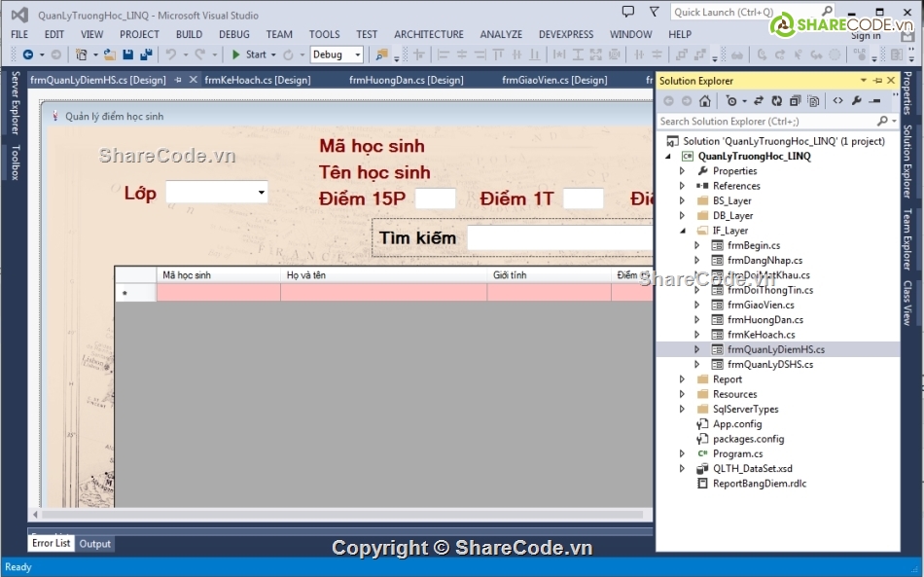This screenshot has width=924, height=577.
Task: Open the Lớp combo box dropdown
Action: pyautogui.click(x=261, y=192)
